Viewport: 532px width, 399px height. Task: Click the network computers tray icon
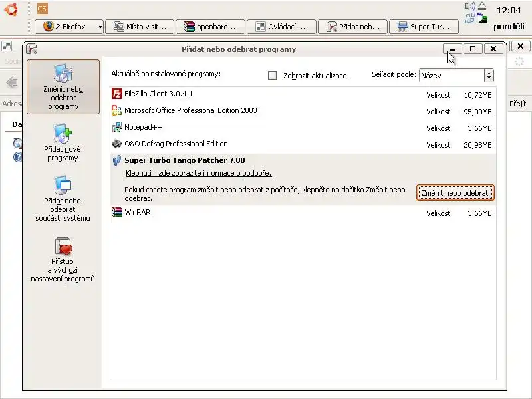point(470,18)
